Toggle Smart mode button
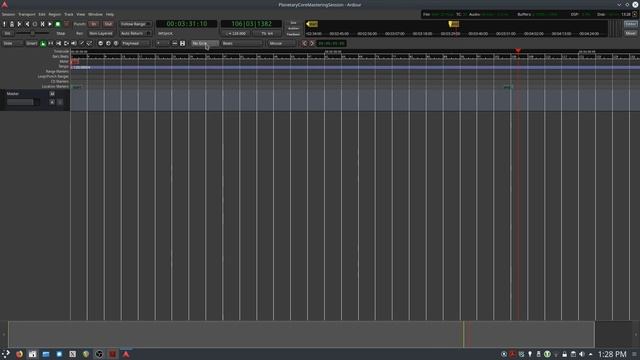 tap(31, 43)
